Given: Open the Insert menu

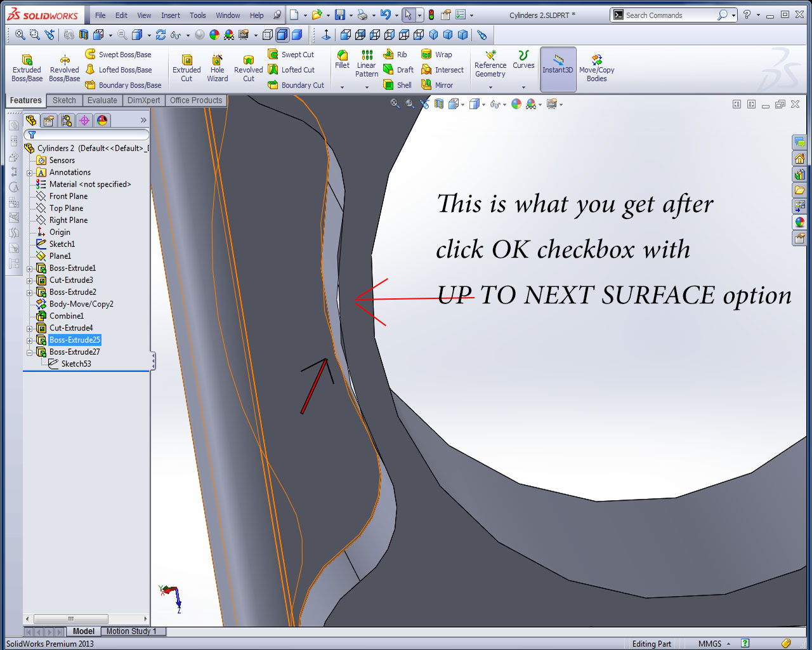Looking at the screenshot, I should click(x=170, y=15).
